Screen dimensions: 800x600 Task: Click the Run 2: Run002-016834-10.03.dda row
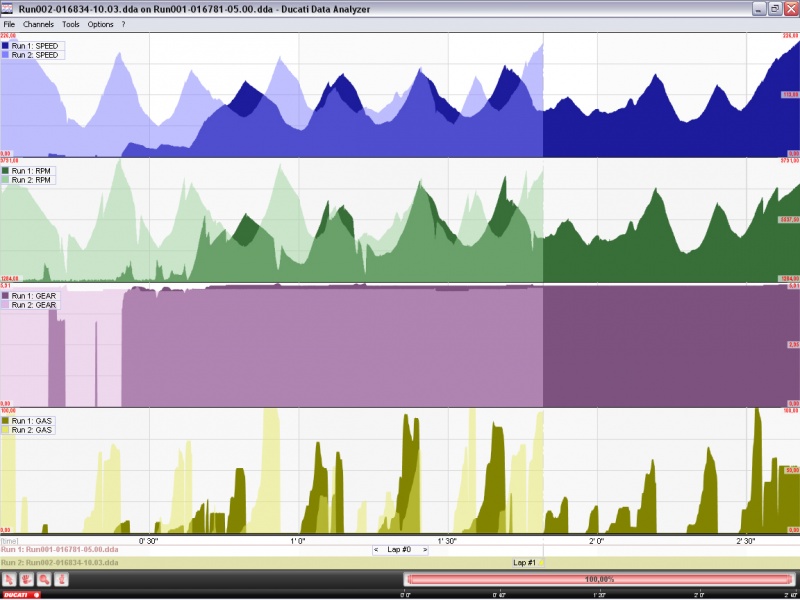(x=400, y=563)
